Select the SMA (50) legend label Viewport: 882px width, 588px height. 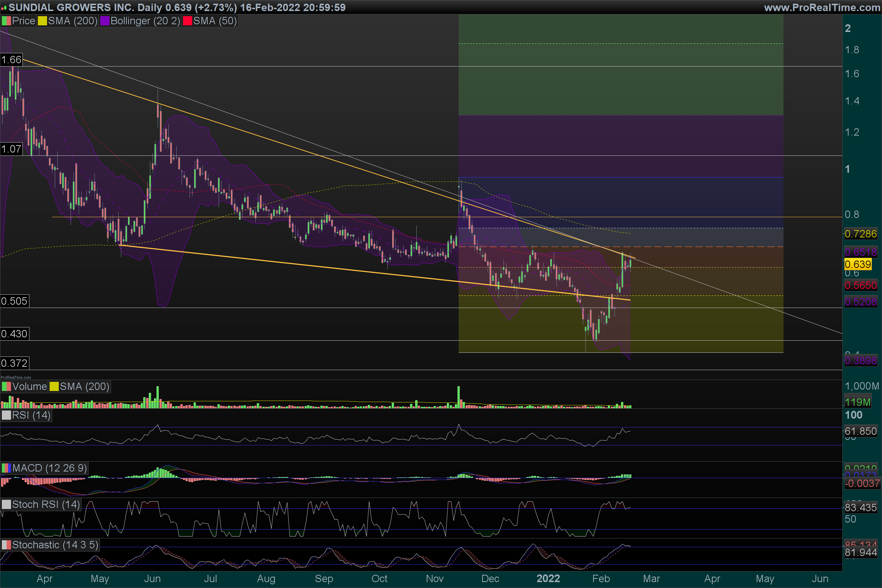click(215, 21)
